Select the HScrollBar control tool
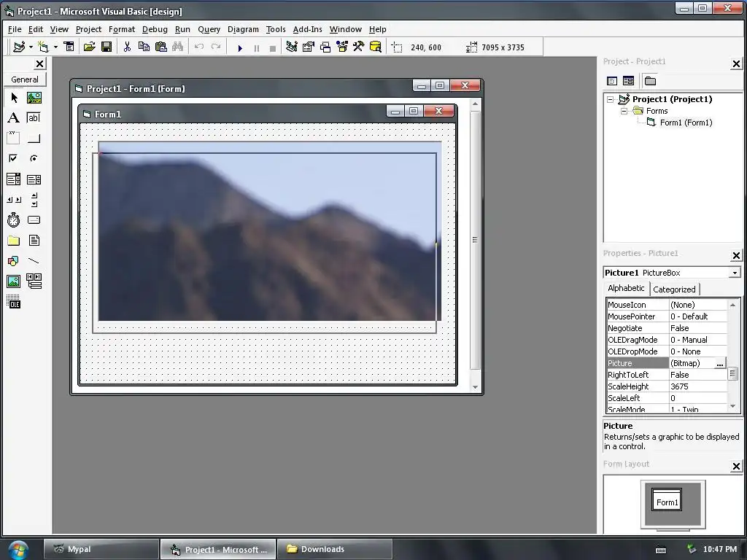The width and height of the screenshot is (747, 560). click(x=14, y=200)
